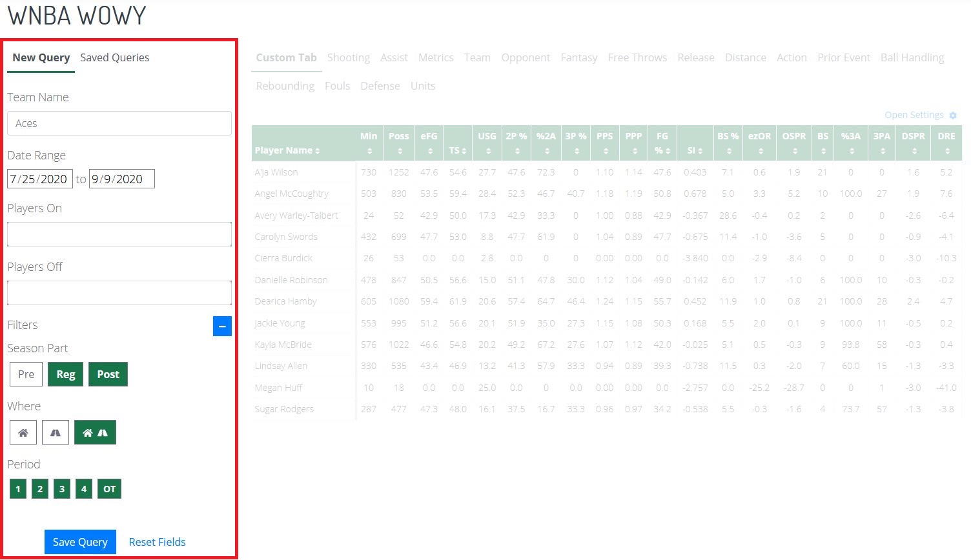Switch to the Rebounding tab
The image size is (971, 560).
(x=285, y=85)
